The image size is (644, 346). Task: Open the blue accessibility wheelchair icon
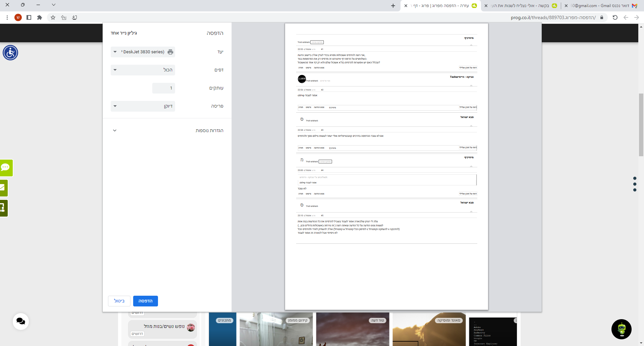10,53
